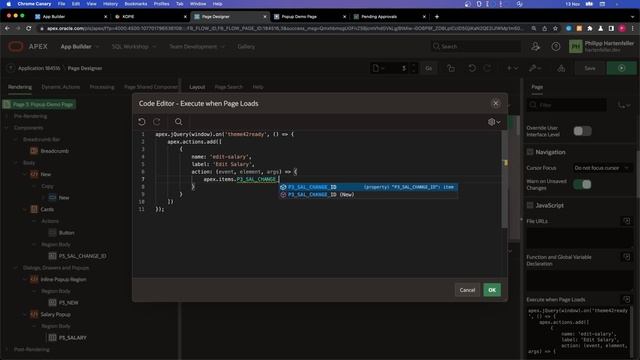The height and width of the screenshot is (360, 640).
Task: Toggle Override User Interface Level switch
Action: coord(582,131)
